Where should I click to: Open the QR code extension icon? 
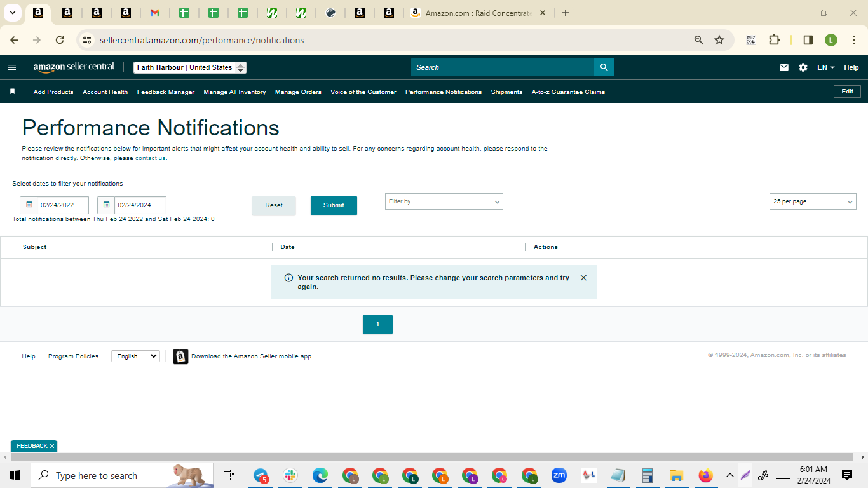pos(751,40)
